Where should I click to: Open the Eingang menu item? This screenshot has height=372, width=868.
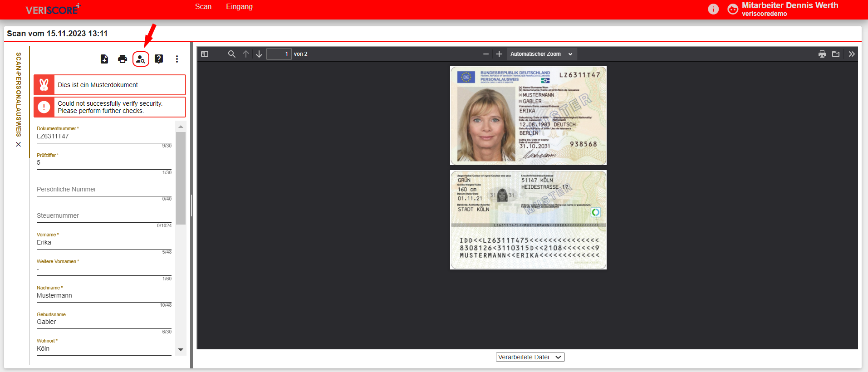pyautogui.click(x=240, y=7)
